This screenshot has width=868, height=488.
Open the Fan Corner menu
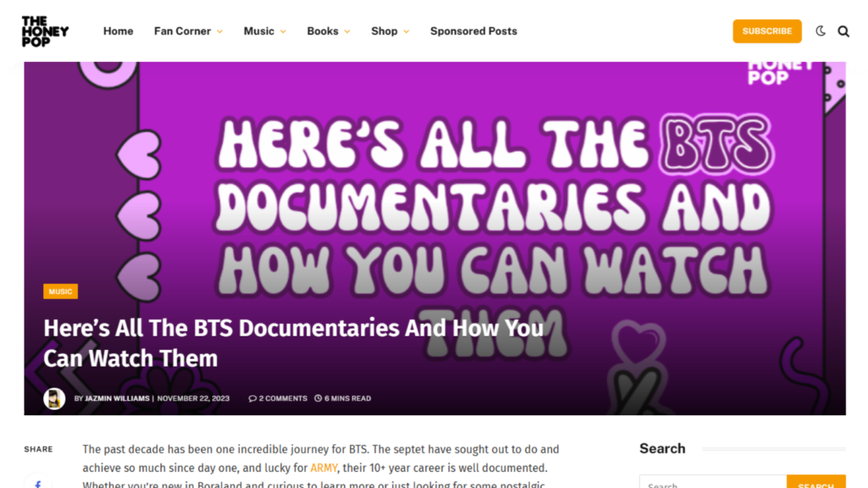coord(182,31)
